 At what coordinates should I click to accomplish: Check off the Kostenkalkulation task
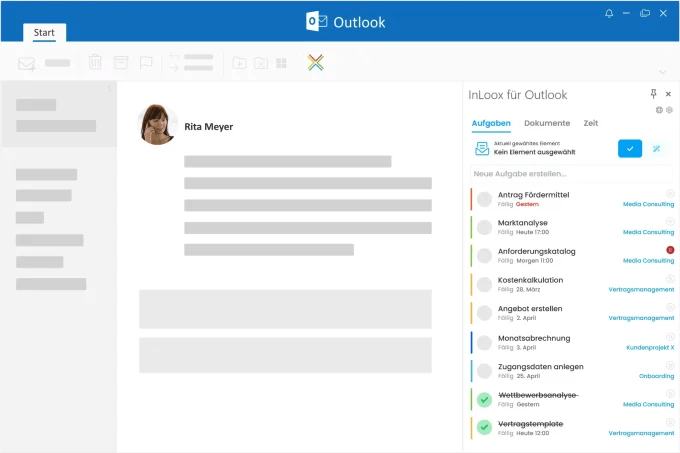pos(484,285)
